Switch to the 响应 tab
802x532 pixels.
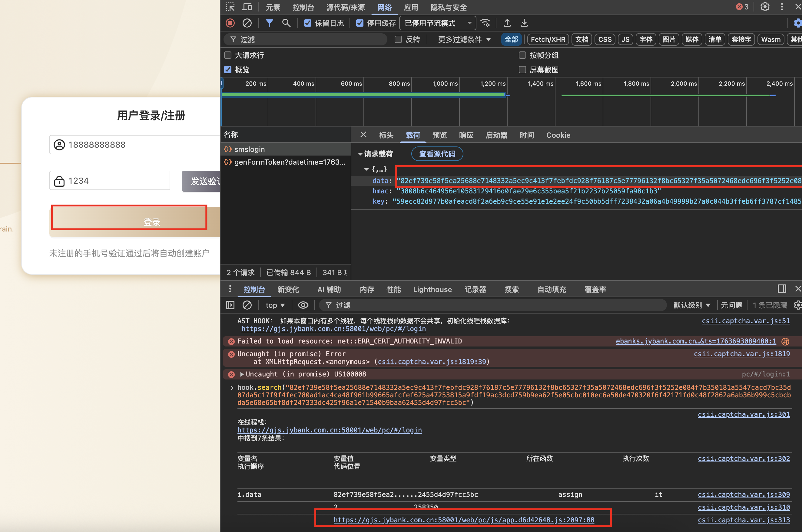pyautogui.click(x=466, y=135)
